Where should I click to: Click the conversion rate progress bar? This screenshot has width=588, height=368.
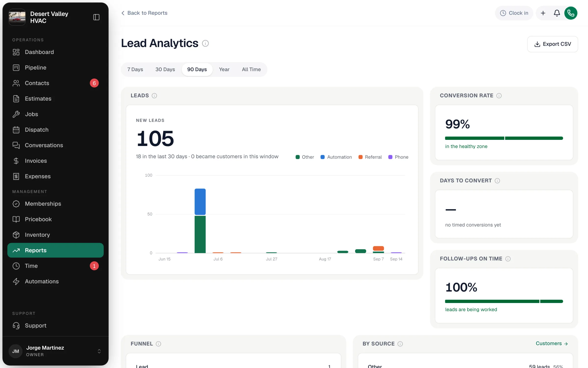click(504, 138)
